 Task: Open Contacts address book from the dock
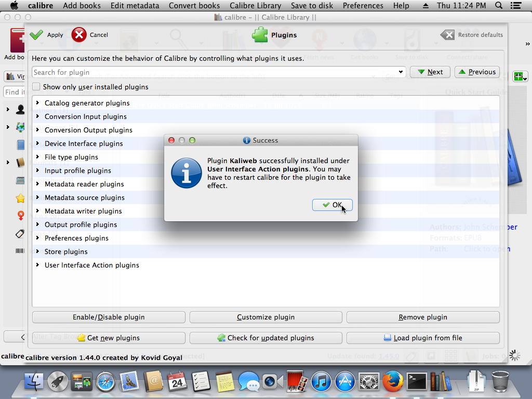[153, 381]
